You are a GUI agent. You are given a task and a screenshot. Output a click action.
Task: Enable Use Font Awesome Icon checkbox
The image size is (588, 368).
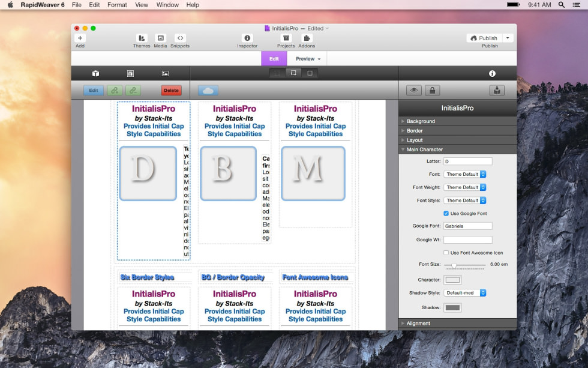point(446,253)
